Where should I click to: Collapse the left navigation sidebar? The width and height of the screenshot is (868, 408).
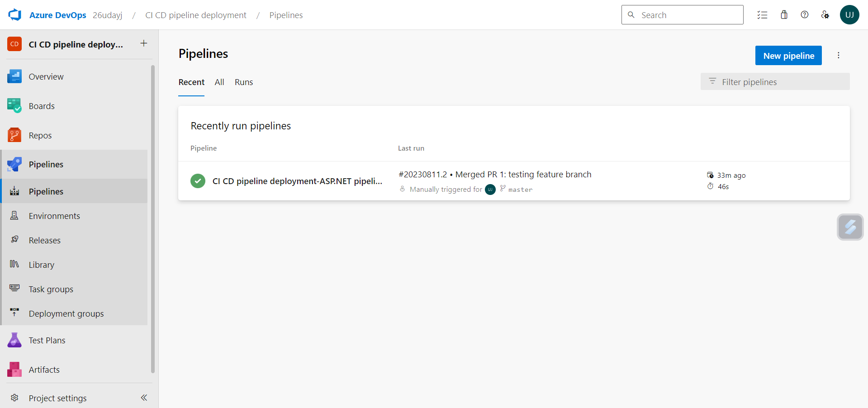[144, 398]
